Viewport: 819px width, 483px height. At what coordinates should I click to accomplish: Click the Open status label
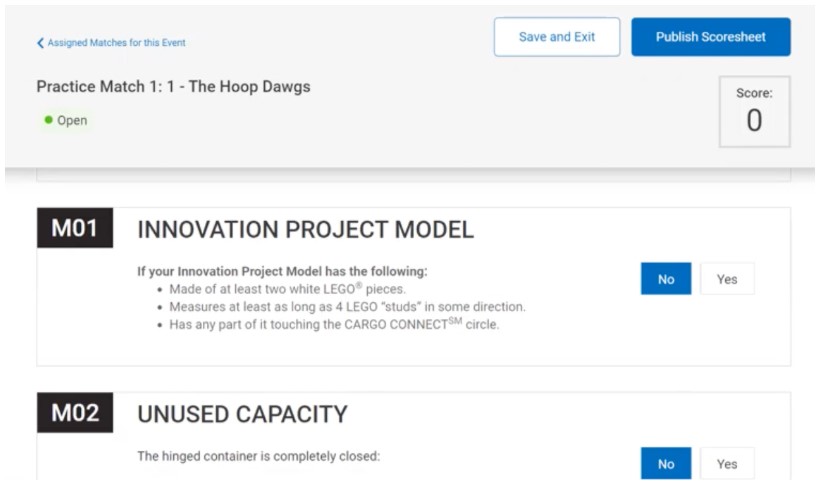coord(72,121)
